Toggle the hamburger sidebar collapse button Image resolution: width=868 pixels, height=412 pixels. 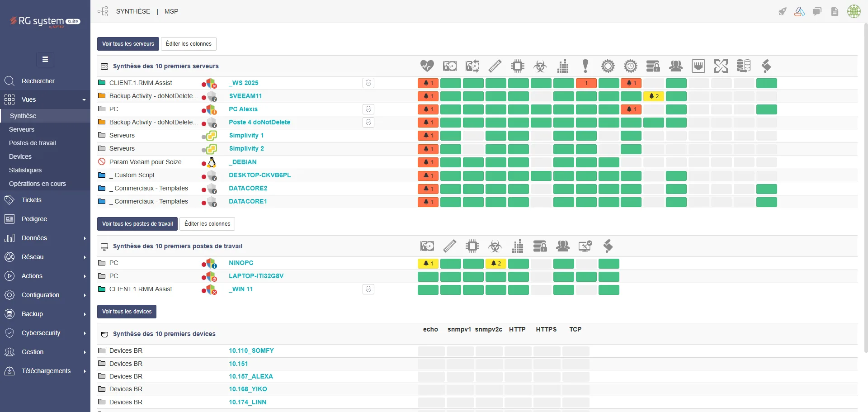[45, 59]
